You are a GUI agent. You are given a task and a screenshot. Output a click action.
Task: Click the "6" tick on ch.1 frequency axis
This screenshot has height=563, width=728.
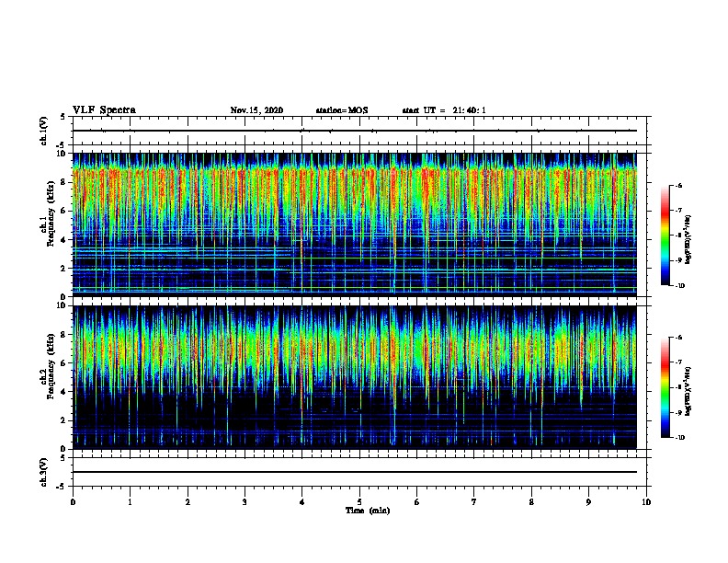click(x=63, y=211)
